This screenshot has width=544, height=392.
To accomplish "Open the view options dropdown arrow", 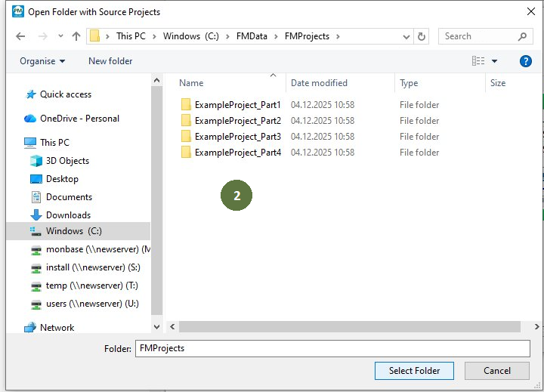I will pos(495,61).
